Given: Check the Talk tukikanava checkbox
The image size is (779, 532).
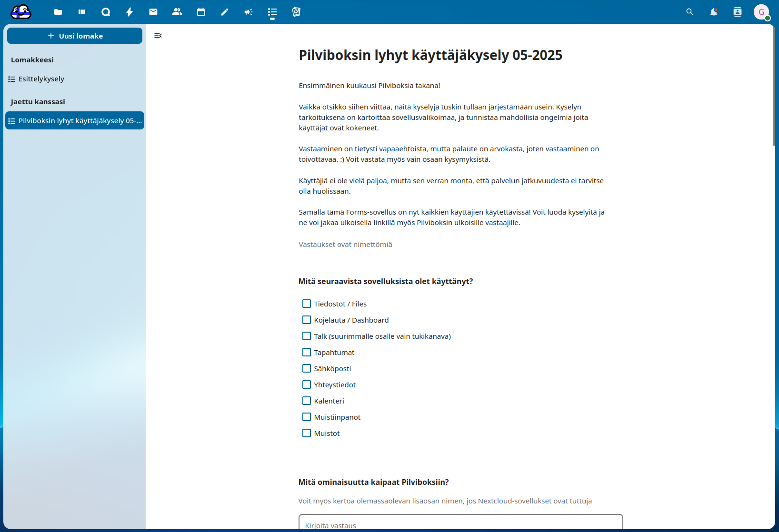Looking at the screenshot, I should pos(307,336).
